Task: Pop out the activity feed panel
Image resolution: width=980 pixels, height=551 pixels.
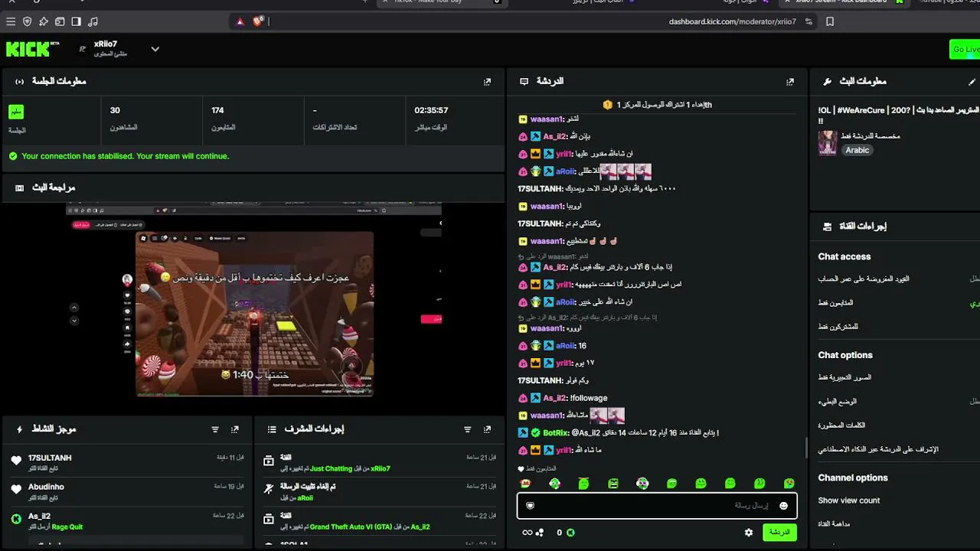Action: pos(235,429)
